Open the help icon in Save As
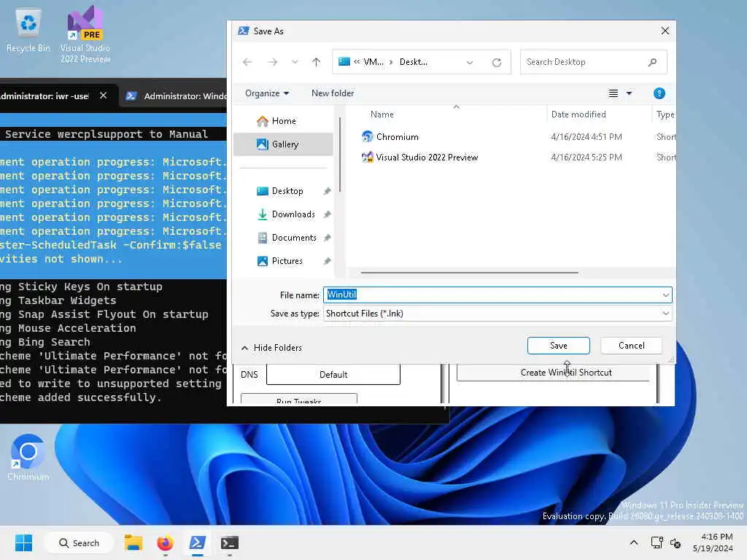 659,93
